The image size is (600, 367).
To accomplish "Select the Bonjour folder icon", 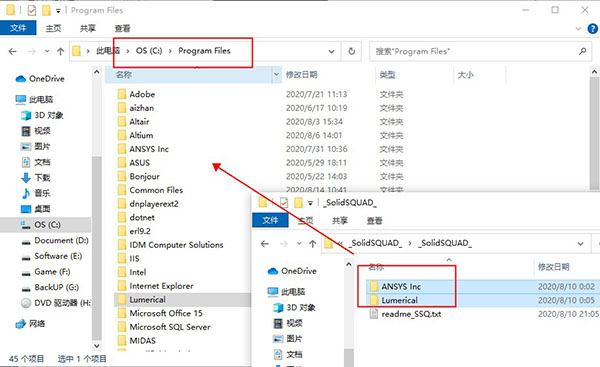I will coord(122,176).
